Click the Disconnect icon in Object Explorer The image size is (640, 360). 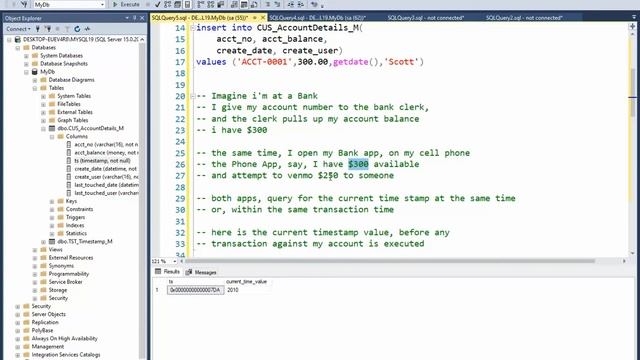click(x=48, y=29)
